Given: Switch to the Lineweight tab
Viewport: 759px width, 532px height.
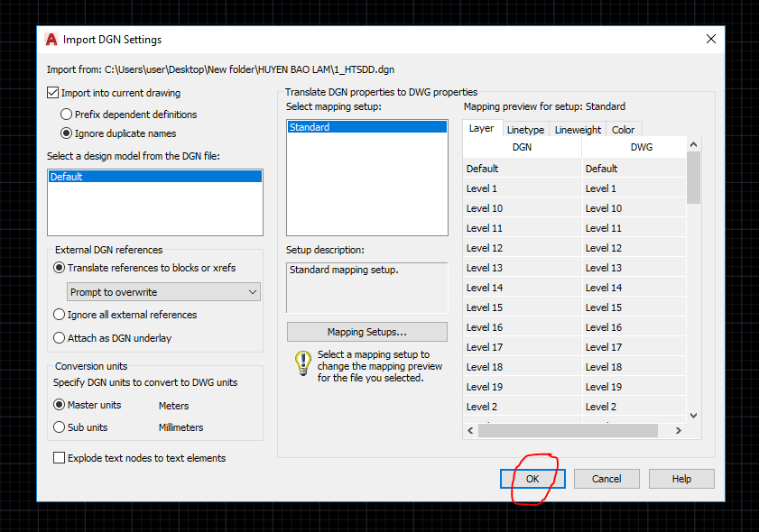Looking at the screenshot, I should click(578, 130).
